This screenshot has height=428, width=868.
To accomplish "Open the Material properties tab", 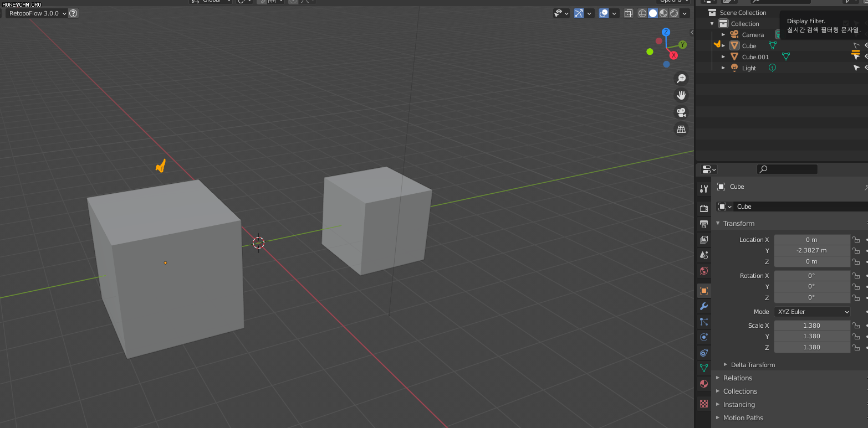I will 704,383.
